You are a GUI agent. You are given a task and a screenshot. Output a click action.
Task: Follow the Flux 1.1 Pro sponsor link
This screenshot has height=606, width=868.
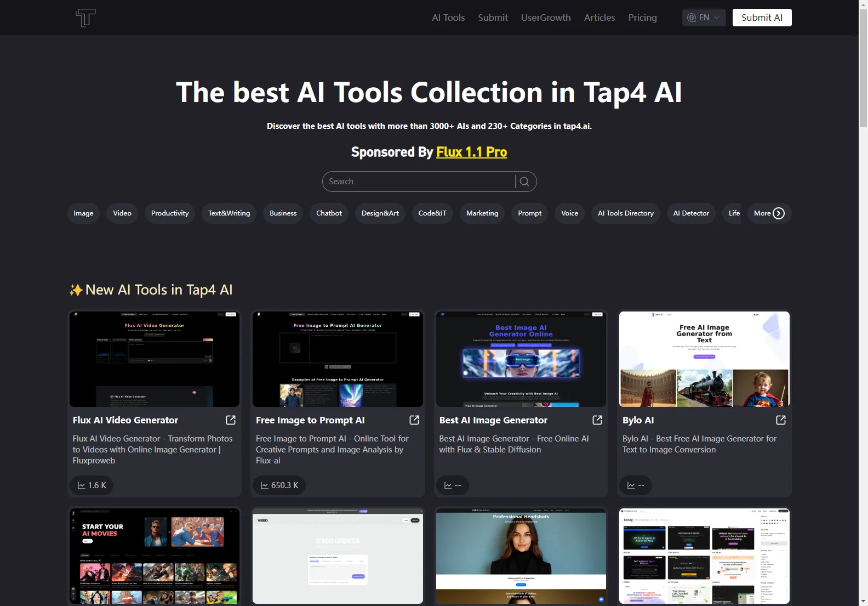coord(471,152)
